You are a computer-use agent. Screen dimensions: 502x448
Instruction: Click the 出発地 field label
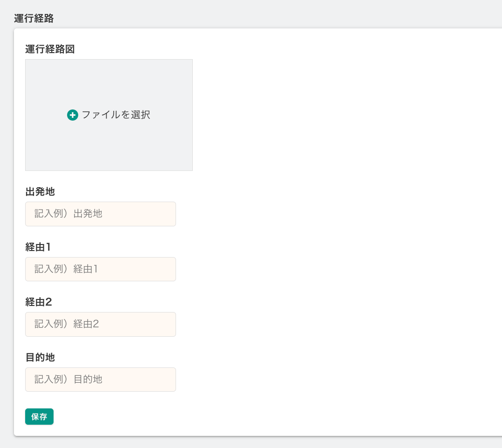coord(40,191)
